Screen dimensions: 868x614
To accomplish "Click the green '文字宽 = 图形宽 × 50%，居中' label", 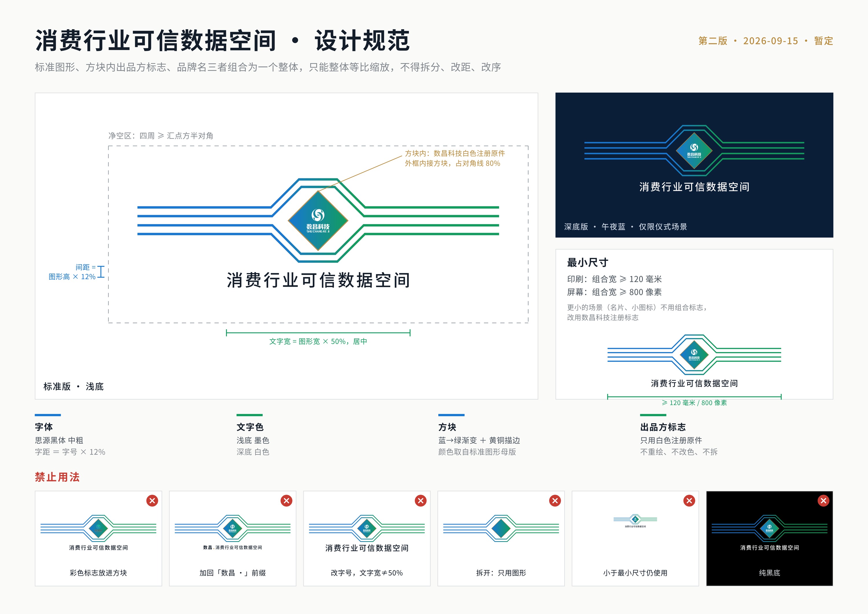I will [x=318, y=341].
